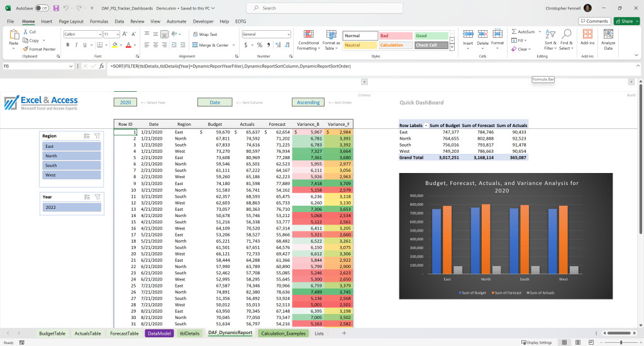644x346 pixels.
Task: Click the Font Color A icon
Action: [x=128, y=45]
